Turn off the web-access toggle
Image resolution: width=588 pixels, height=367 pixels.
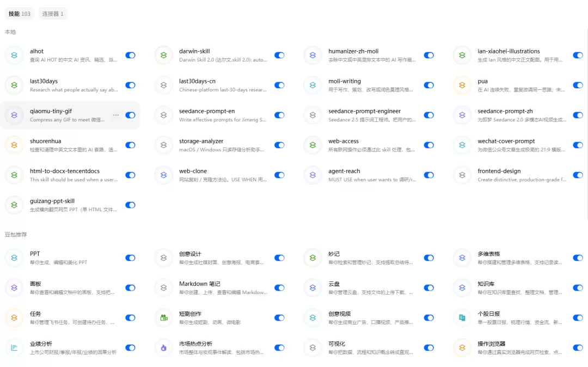[x=428, y=145]
